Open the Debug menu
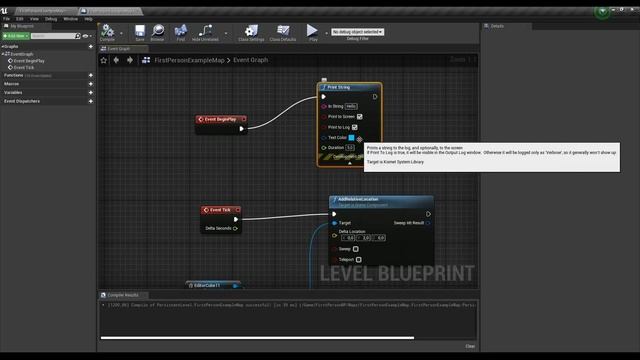Image resolution: width=640 pixels, height=360 pixels. pos(51,19)
